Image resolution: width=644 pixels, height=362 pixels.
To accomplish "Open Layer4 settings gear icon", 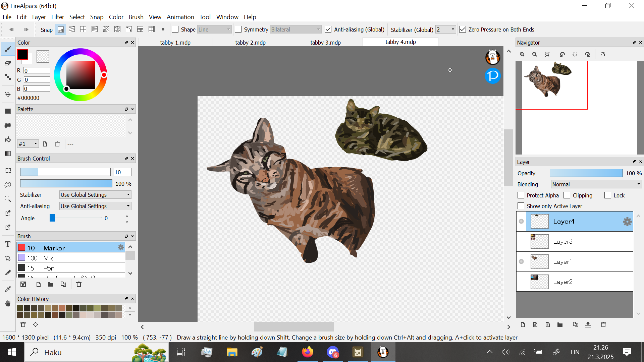I will [627, 222].
